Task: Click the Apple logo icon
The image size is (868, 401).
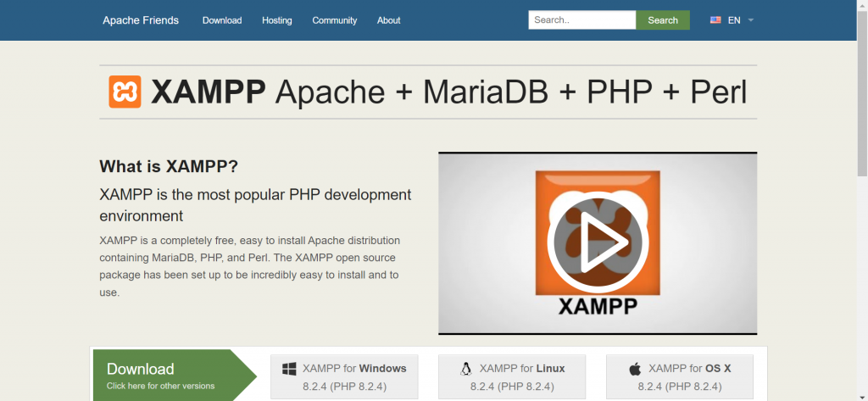Action: [x=635, y=369]
